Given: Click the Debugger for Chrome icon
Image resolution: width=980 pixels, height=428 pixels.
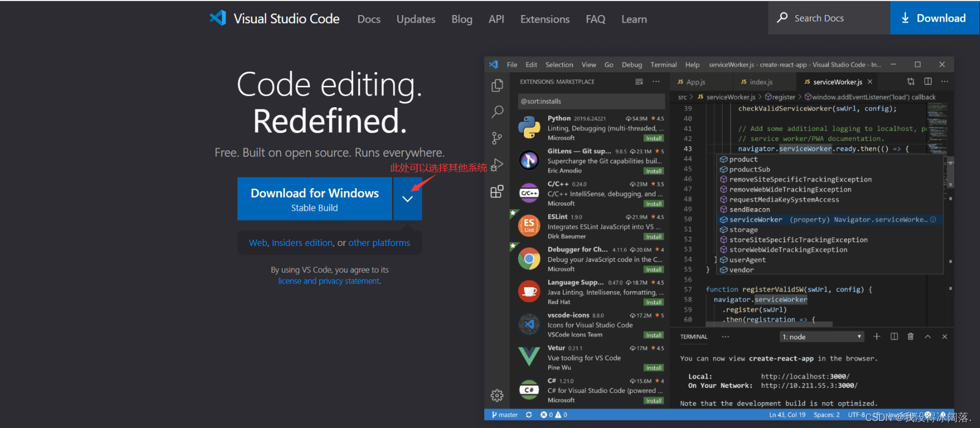Looking at the screenshot, I should [529, 259].
